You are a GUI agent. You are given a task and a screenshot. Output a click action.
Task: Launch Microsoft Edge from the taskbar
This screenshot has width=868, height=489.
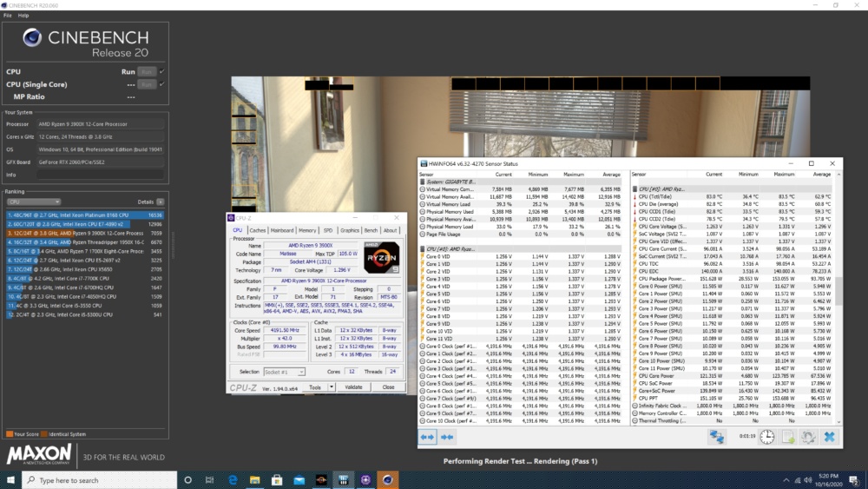tap(233, 480)
